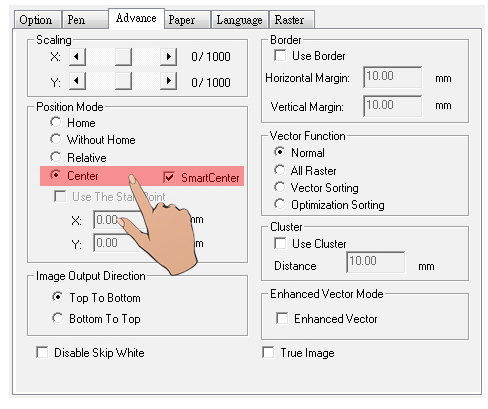488x409 pixels.
Task: Choose the Vector Sorting radio option
Action: click(279, 187)
